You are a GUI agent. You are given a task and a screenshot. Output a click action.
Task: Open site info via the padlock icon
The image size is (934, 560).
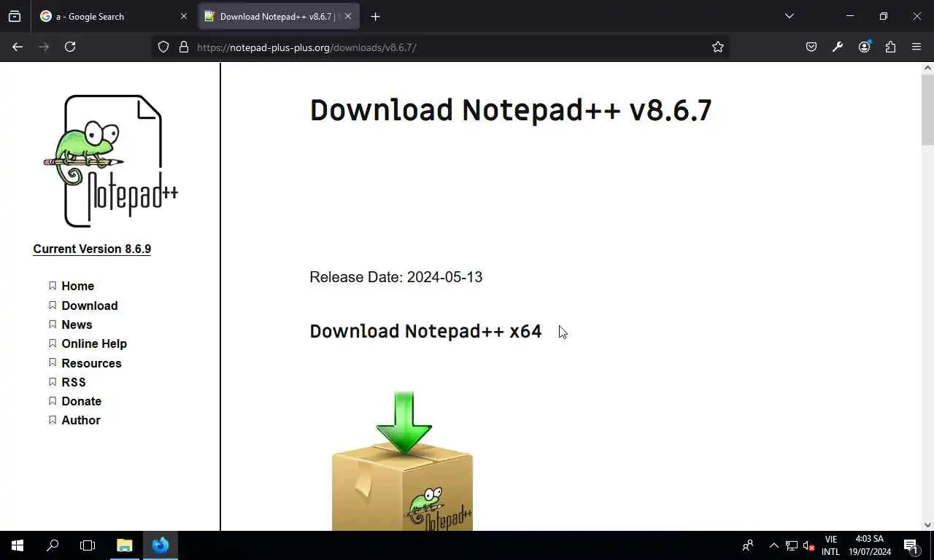(x=184, y=47)
